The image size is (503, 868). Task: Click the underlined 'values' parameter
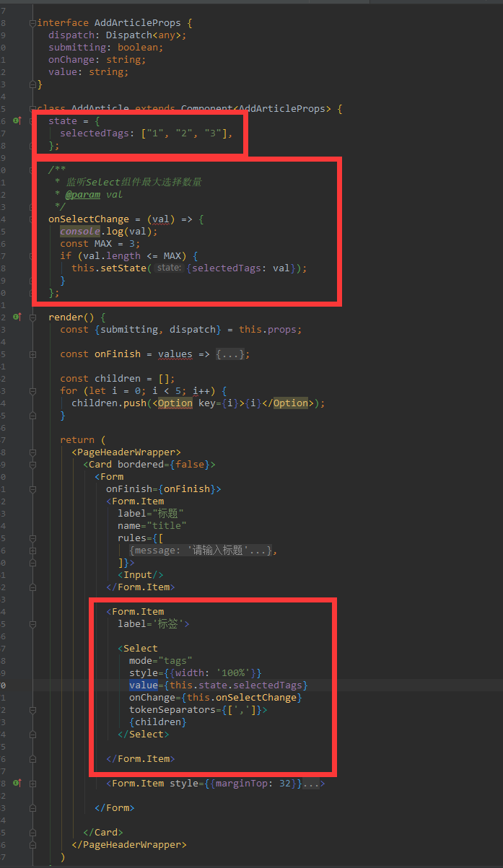(x=175, y=354)
